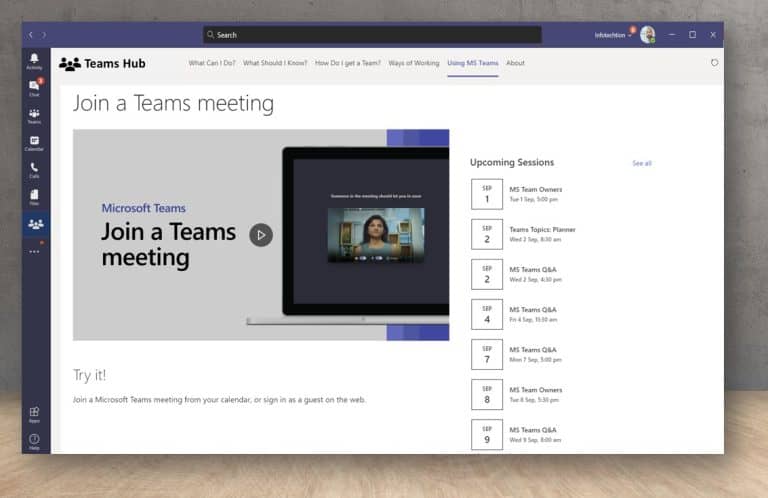Switch to Ways of Working tab

[x=413, y=63]
